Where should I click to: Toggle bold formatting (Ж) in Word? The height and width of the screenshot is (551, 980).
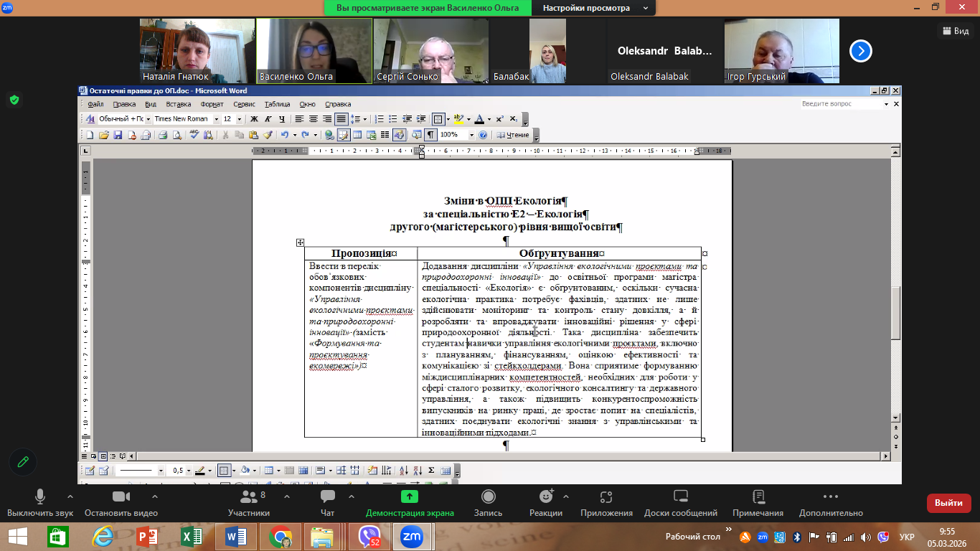pos(253,119)
